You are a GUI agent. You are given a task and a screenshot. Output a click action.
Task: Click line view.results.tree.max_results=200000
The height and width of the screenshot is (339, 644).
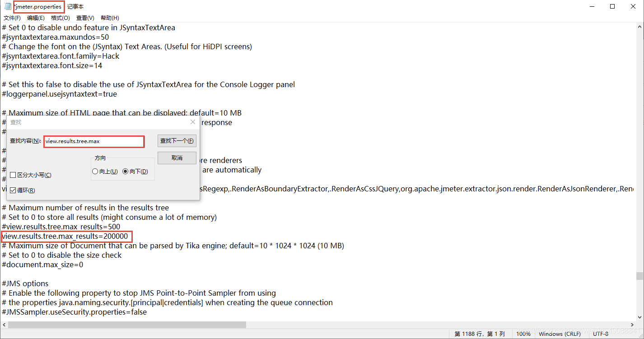pyautogui.click(x=65, y=236)
